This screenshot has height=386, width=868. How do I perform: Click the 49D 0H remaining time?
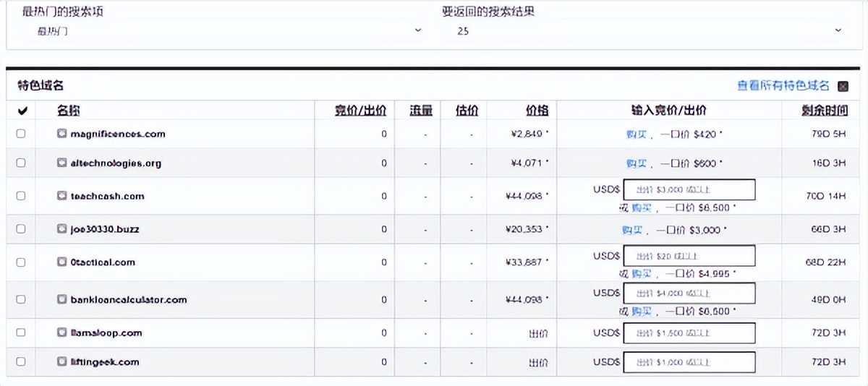pos(828,299)
